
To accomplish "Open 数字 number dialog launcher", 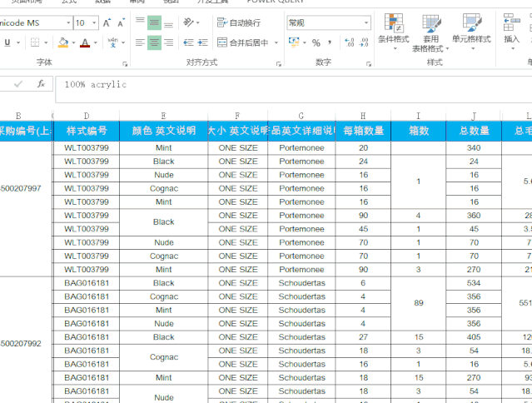I will click(x=369, y=64).
